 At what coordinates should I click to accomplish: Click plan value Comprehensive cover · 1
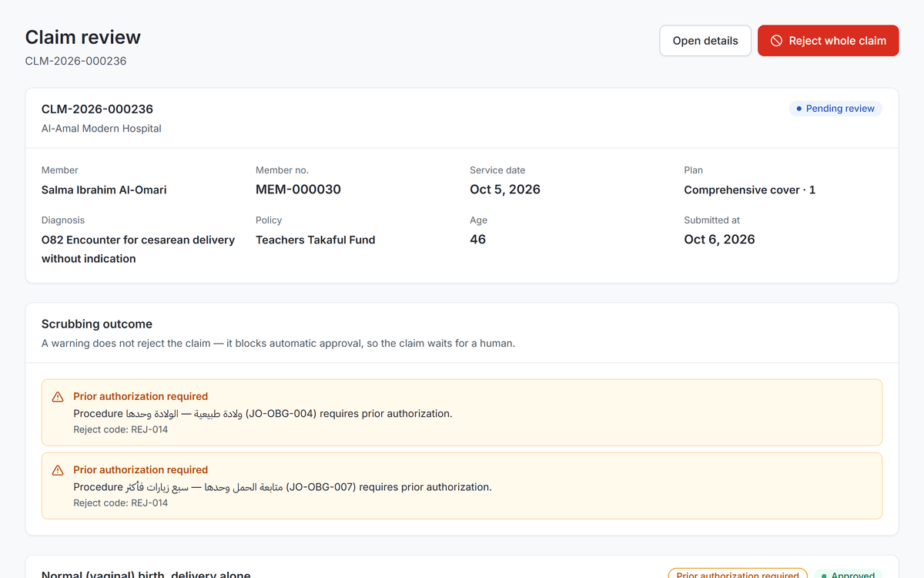[x=749, y=190]
